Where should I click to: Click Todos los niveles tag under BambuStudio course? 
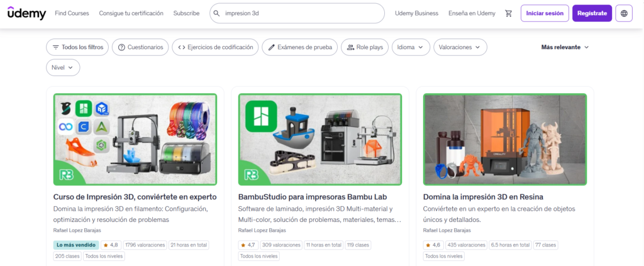click(259, 256)
